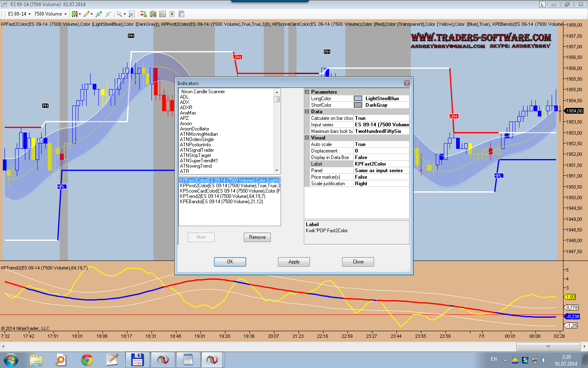Open the Strategies dollar-sign icon

pyautogui.click(x=172, y=14)
